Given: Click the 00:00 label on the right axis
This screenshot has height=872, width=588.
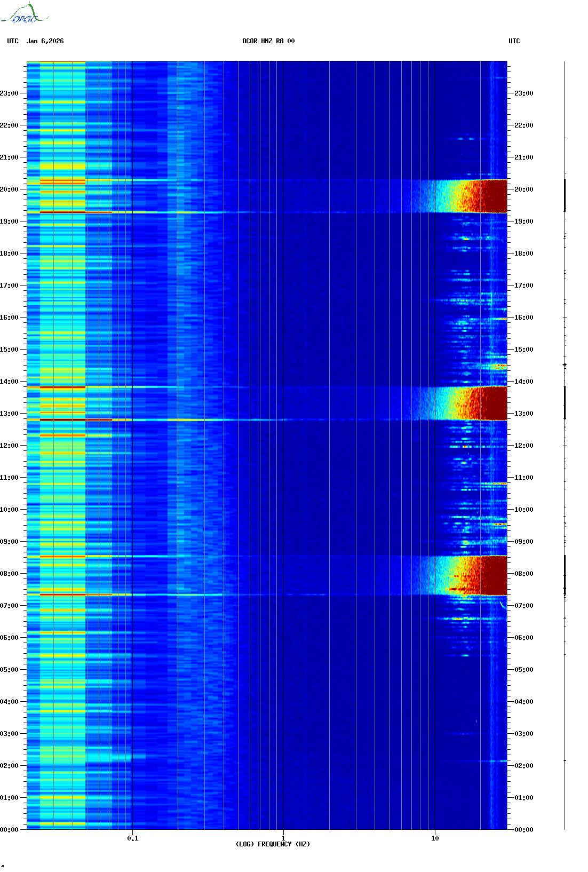Looking at the screenshot, I should coord(523,830).
